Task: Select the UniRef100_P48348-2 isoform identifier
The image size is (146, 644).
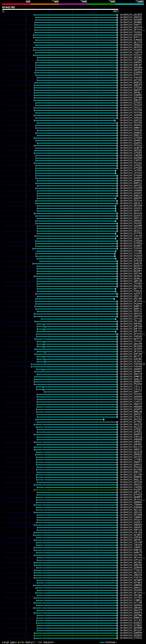Action: 132,364
